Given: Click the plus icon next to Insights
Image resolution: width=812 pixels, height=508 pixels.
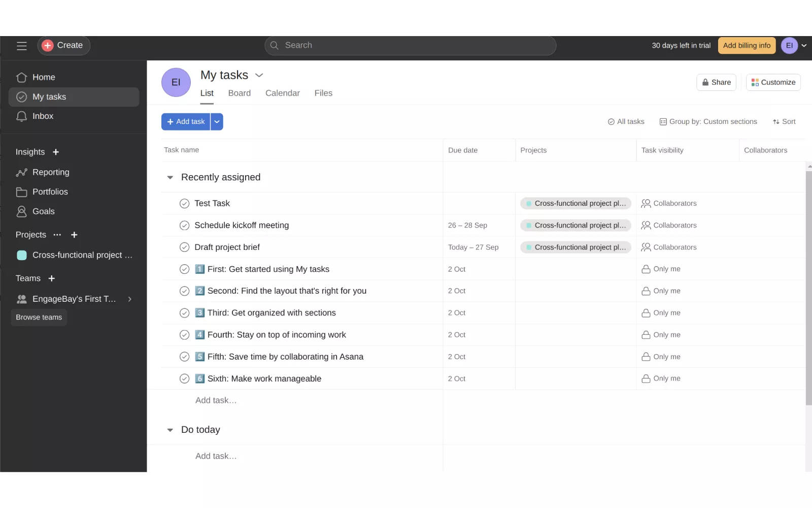Looking at the screenshot, I should (x=56, y=152).
